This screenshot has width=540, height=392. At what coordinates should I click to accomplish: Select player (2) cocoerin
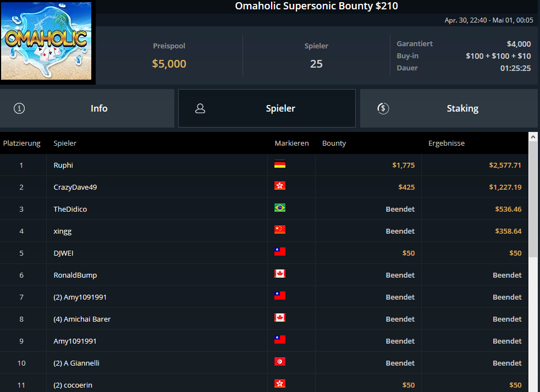click(x=73, y=385)
